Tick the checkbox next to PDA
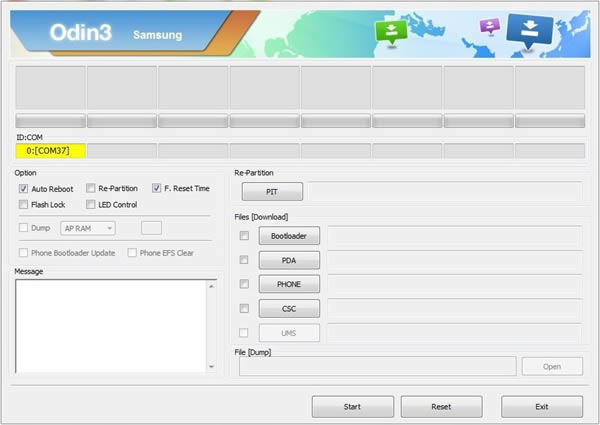600x425 pixels. [244, 260]
